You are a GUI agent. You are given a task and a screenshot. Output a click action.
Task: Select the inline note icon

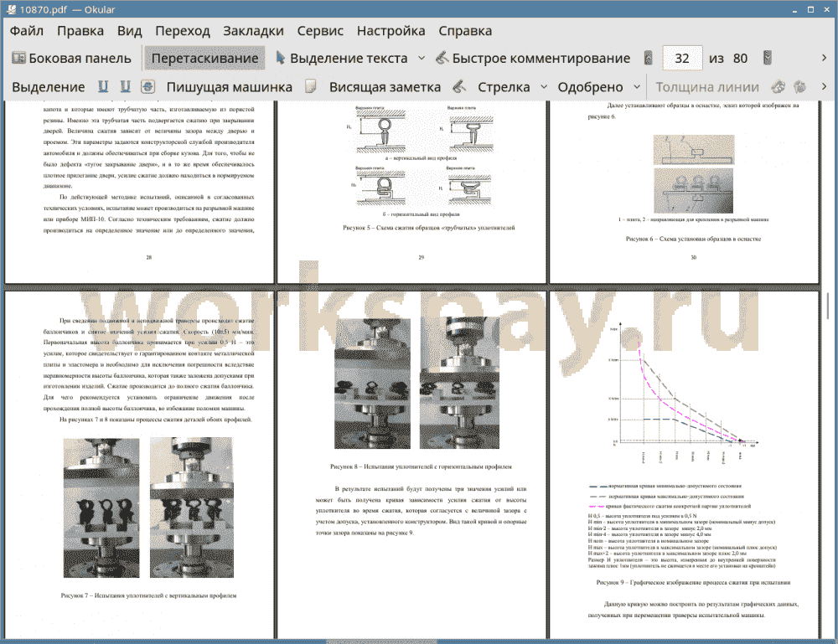(311, 86)
